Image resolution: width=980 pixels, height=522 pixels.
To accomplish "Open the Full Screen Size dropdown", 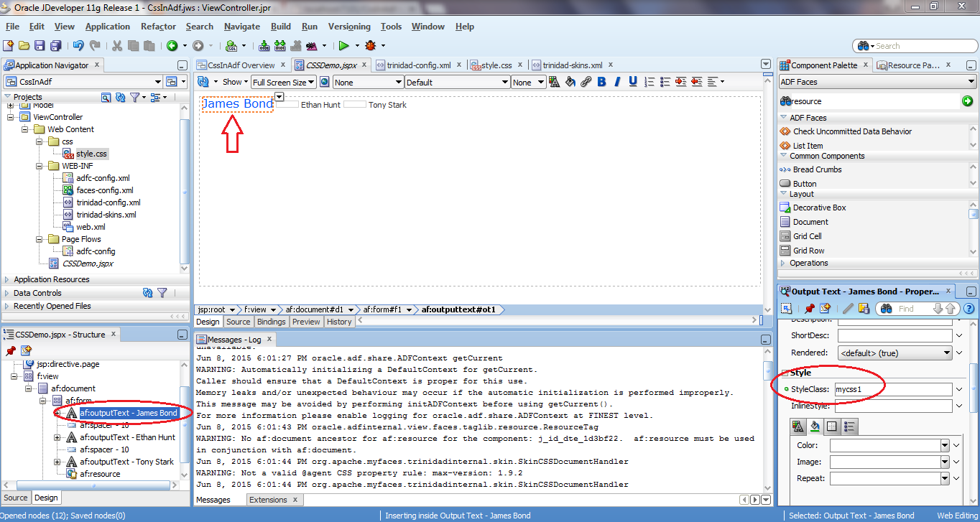I will point(283,82).
